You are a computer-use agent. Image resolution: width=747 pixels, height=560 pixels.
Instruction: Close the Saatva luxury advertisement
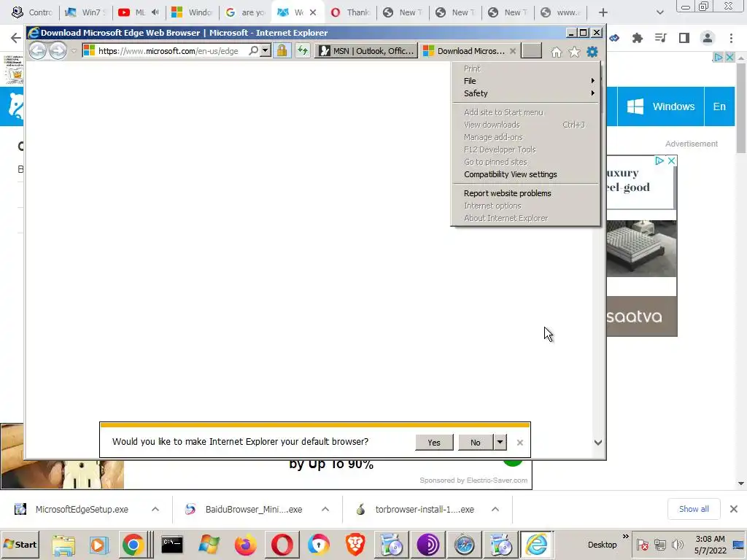(671, 161)
